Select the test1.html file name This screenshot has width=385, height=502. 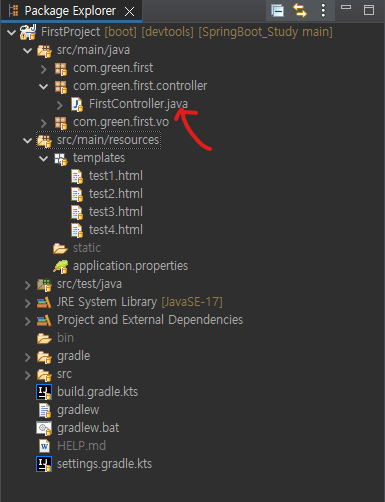click(116, 176)
